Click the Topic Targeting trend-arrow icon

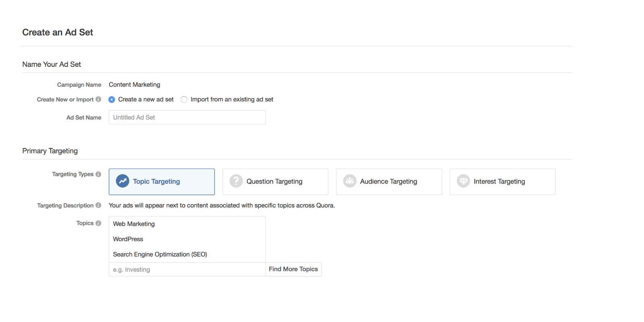click(x=122, y=181)
